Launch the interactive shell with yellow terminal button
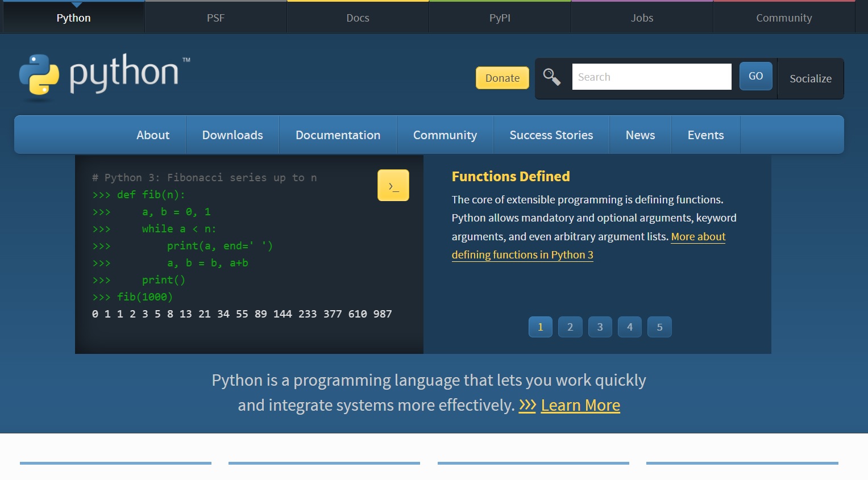This screenshot has width=868, height=480. tap(393, 185)
